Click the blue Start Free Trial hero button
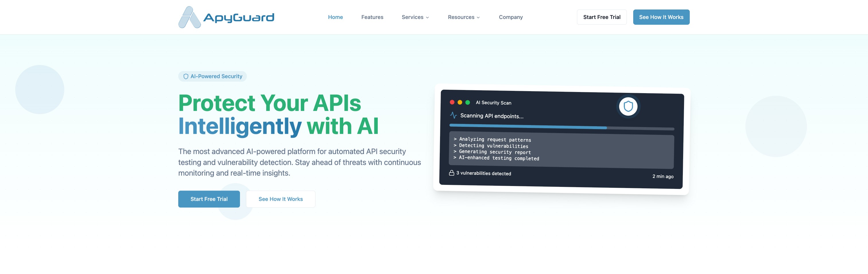868x274 pixels. point(209,199)
